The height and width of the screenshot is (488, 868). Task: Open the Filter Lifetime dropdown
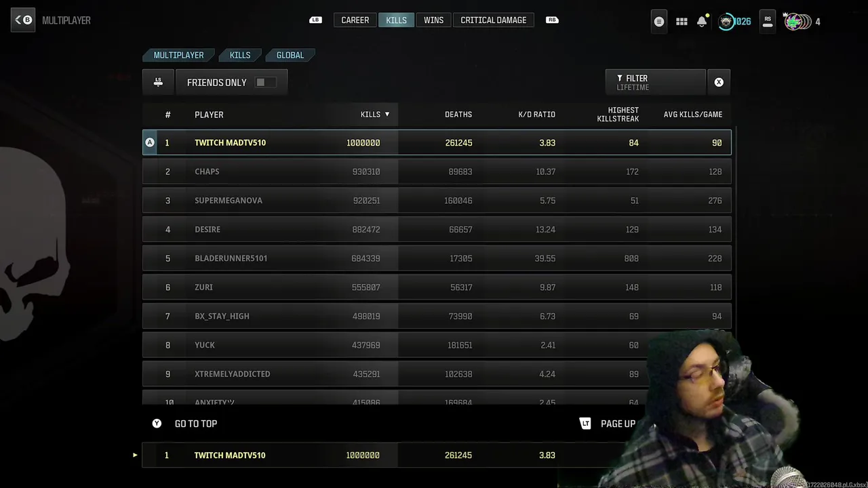click(655, 82)
